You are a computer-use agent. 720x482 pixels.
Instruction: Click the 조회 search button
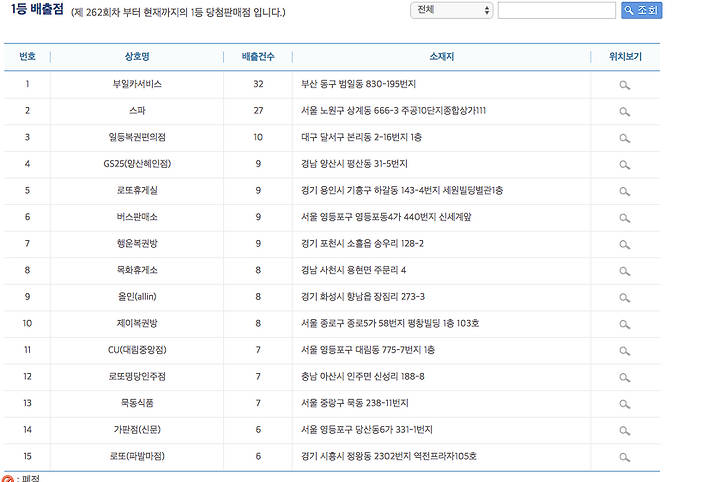641,10
